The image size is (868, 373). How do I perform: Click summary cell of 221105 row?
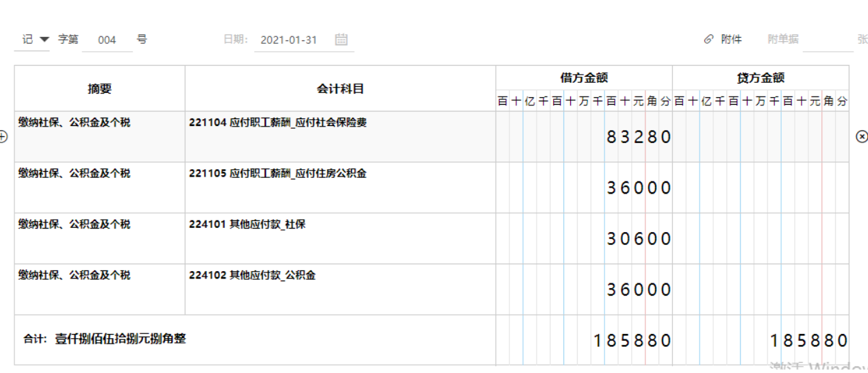tap(100, 188)
